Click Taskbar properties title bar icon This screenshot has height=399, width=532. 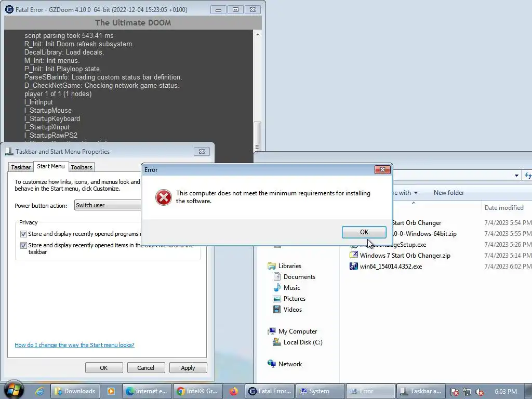tap(9, 151)
